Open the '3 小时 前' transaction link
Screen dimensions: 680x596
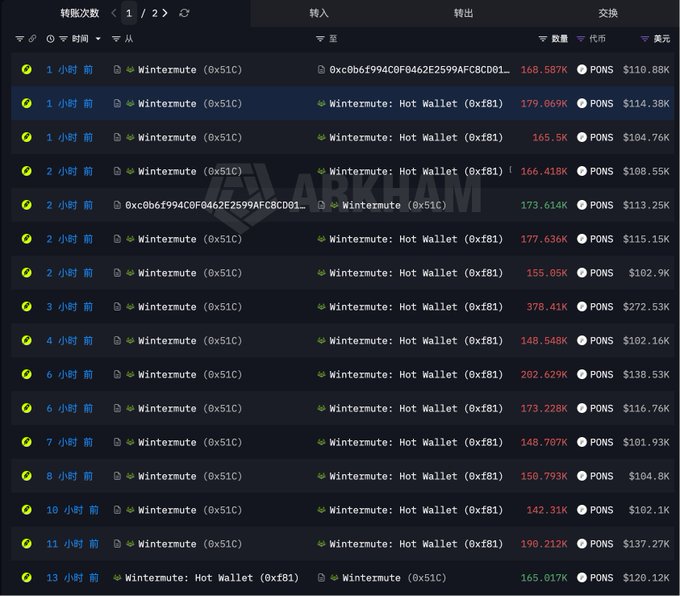[x=69, y=307]
